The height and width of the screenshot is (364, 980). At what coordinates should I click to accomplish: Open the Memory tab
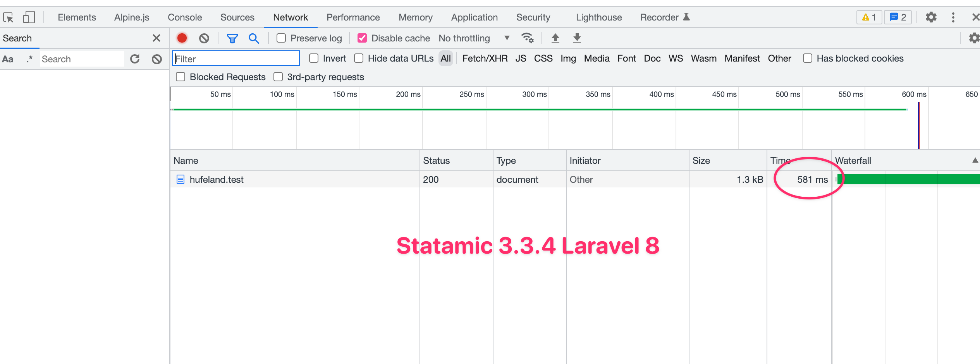(416, 17)
